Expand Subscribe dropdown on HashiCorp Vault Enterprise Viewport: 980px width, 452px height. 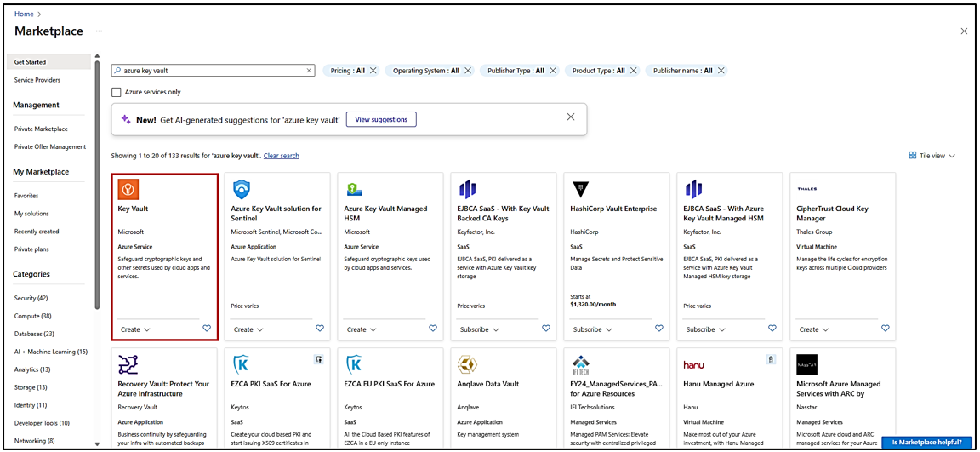coord(593,329)
